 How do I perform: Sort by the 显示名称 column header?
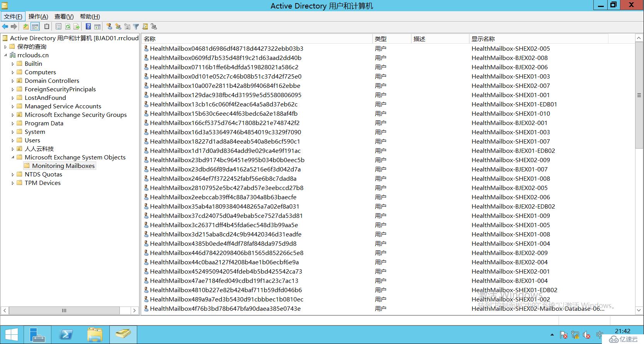[538, 39]
